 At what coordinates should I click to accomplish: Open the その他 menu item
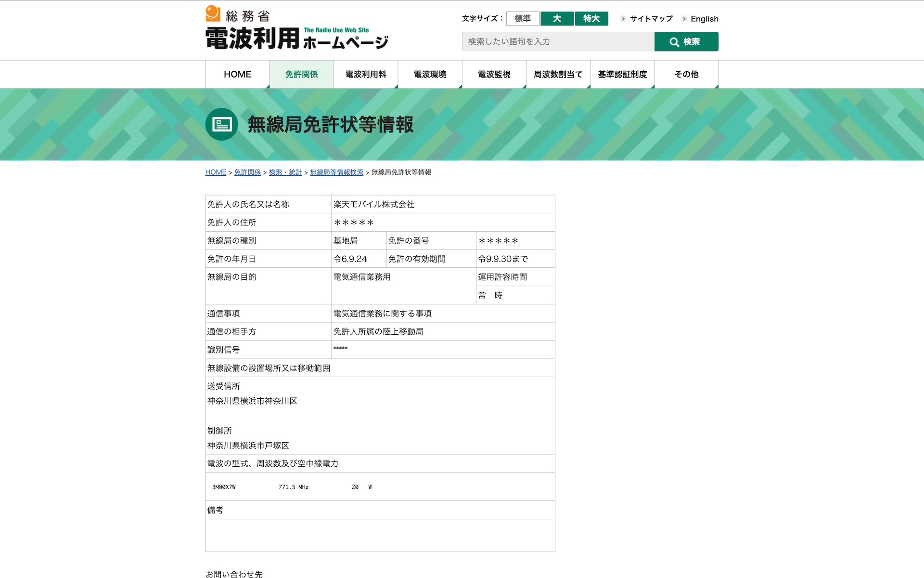tap(686, 74)
